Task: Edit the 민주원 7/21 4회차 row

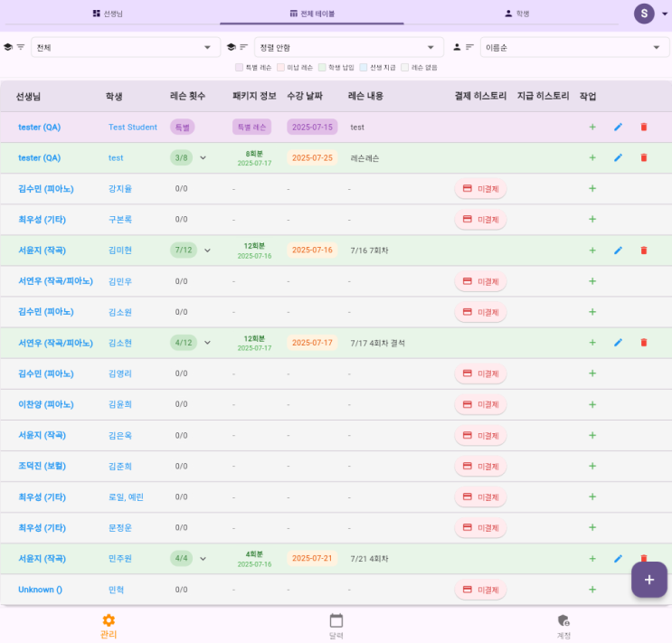Action: click(x=618, y=559)
